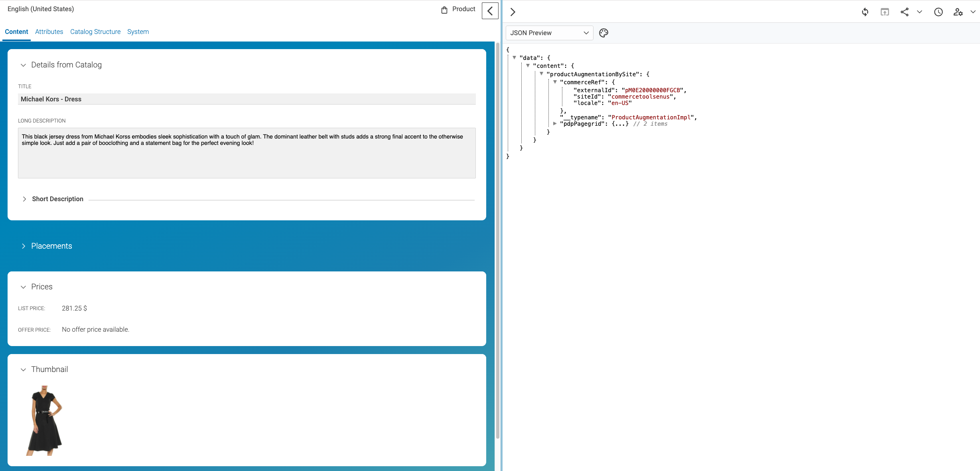Open user management settings

(958, 12)
